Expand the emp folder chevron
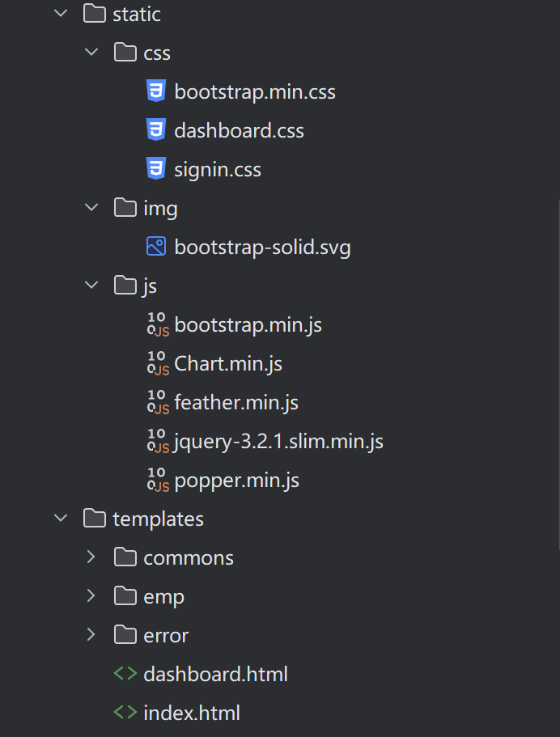 click(91, 596)
